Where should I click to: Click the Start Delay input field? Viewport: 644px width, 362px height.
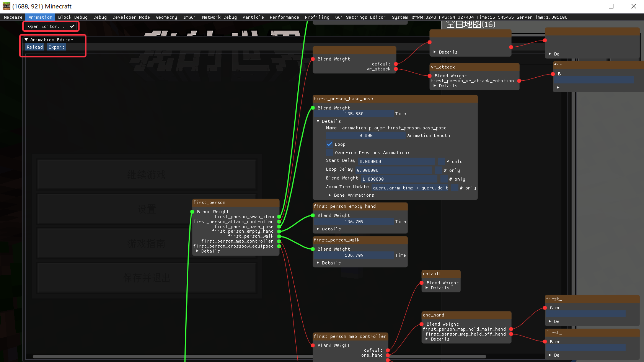(396, 161)
